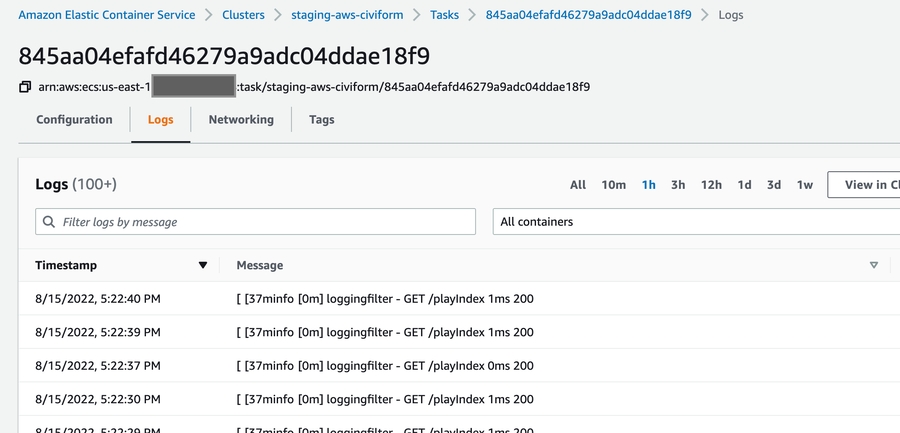Click the View in CloudWatch button
Screen dimensions: 900x433
point(865,185)
